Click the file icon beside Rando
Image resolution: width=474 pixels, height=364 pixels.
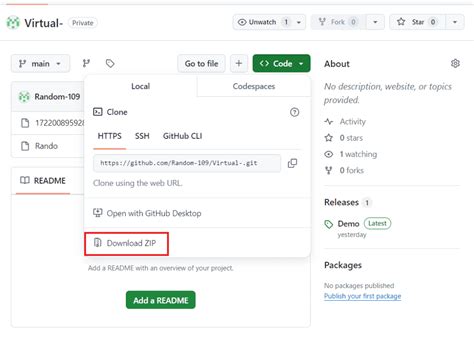(25, 146)
